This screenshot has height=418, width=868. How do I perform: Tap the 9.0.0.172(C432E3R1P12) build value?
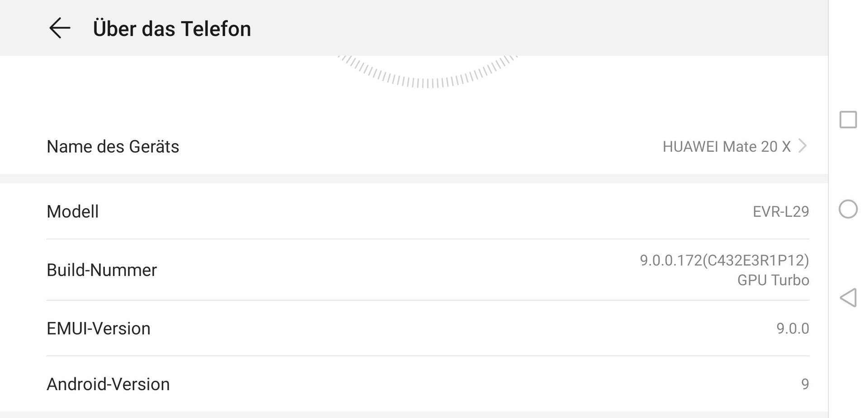(724, 260)
